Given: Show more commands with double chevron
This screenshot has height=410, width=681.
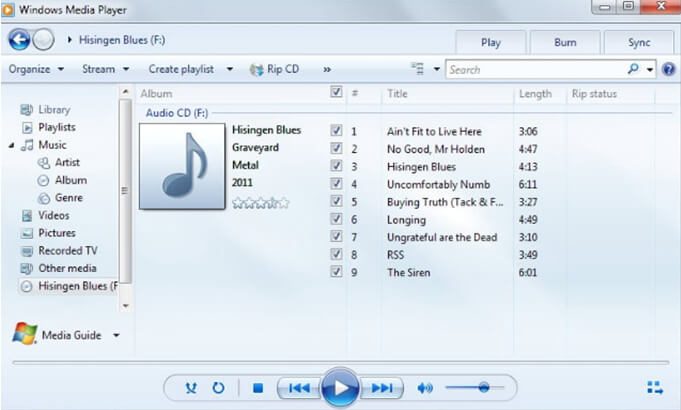Looking at the screenshot, I should [x=327, y=69].
